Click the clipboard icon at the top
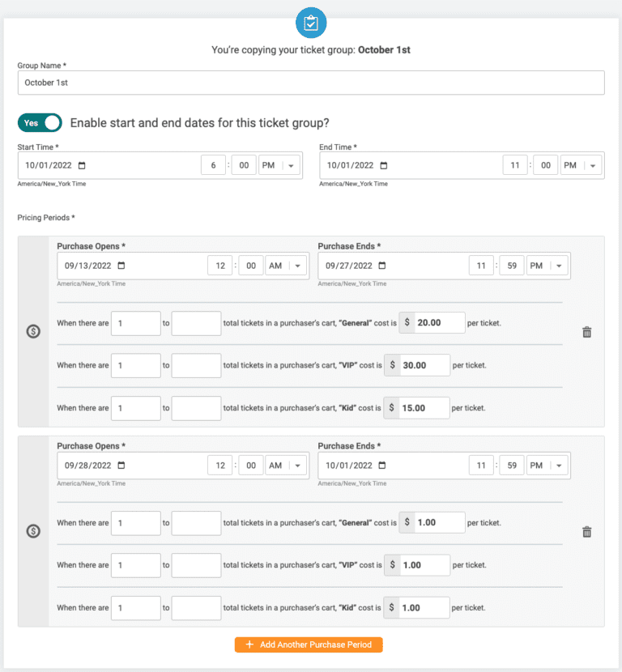Image resolution: width=622 pixels, height=672 pixels. tap(311, 23)
